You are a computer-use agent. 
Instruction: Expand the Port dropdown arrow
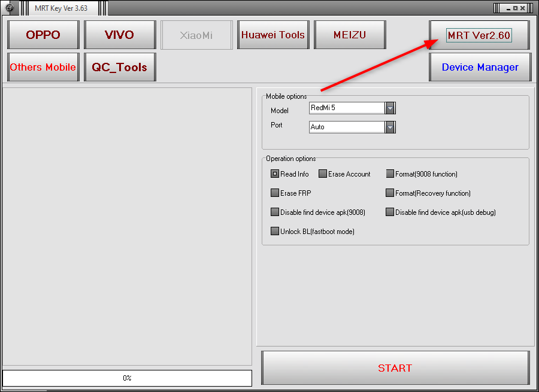coord(390,127)
